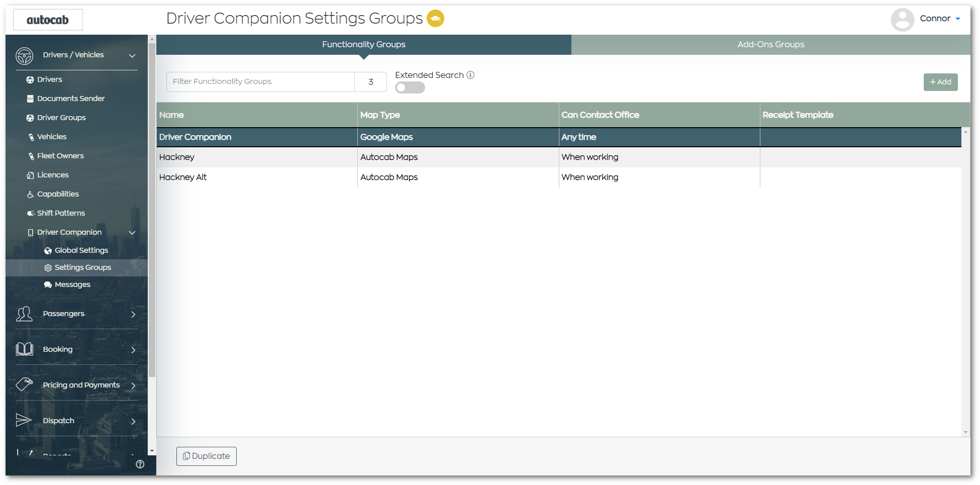Switch to Add-Ons Groups tab
The image size is (980, 485).
point(771,44)
